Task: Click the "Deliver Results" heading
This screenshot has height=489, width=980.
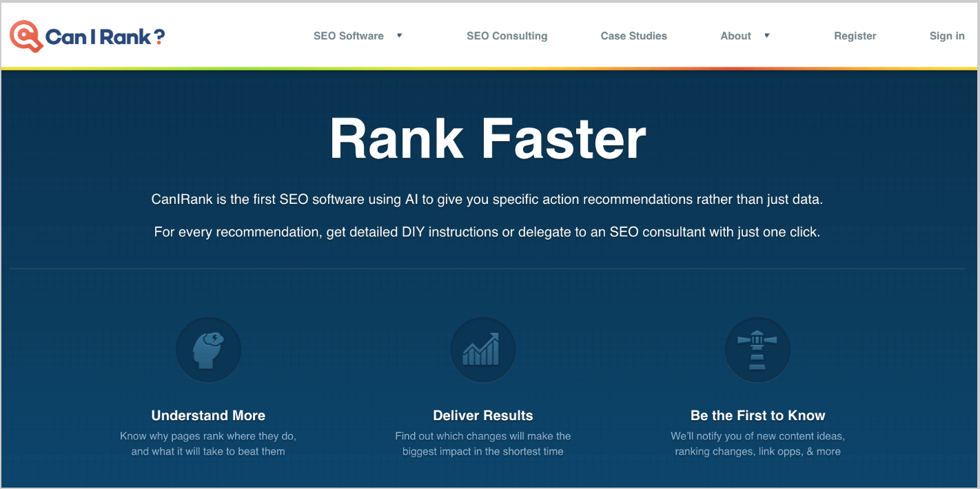Action: (483, 415)
